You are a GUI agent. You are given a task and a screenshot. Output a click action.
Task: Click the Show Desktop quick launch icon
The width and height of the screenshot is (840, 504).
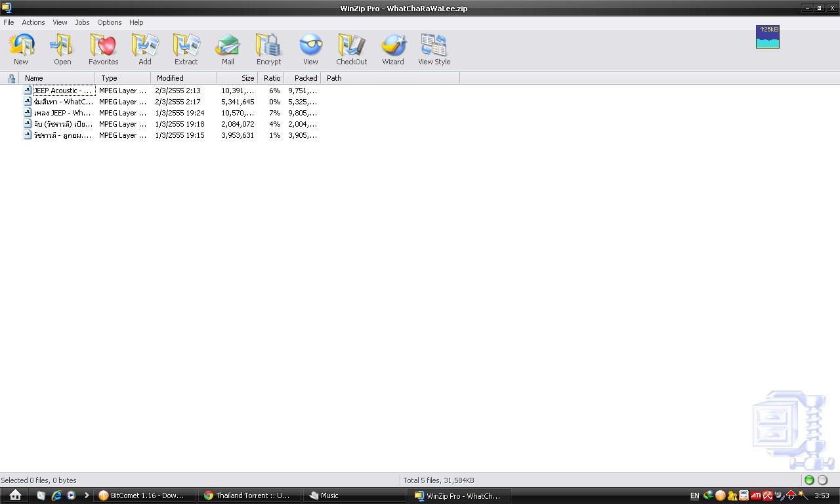[x=41, y=495]
